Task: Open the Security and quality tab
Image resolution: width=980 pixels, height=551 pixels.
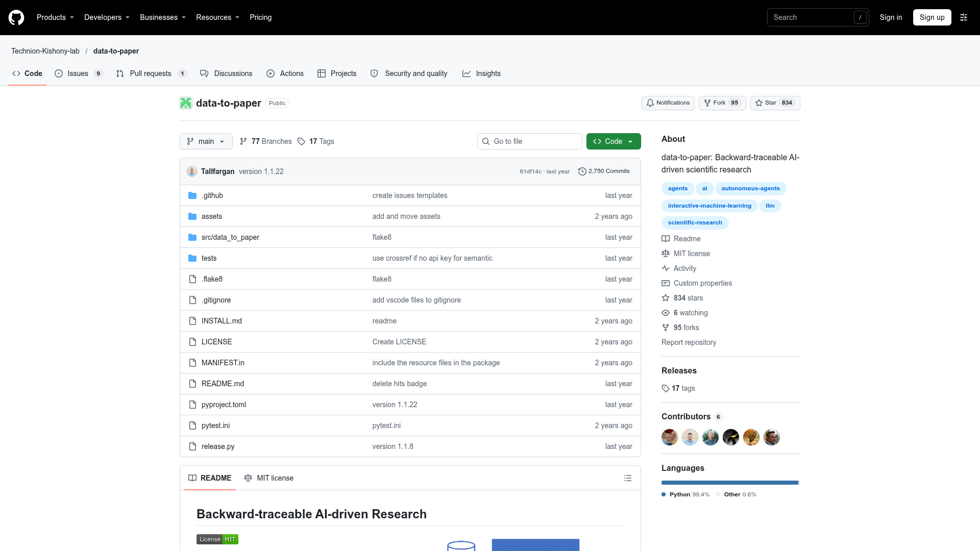Action: [409, 73]
